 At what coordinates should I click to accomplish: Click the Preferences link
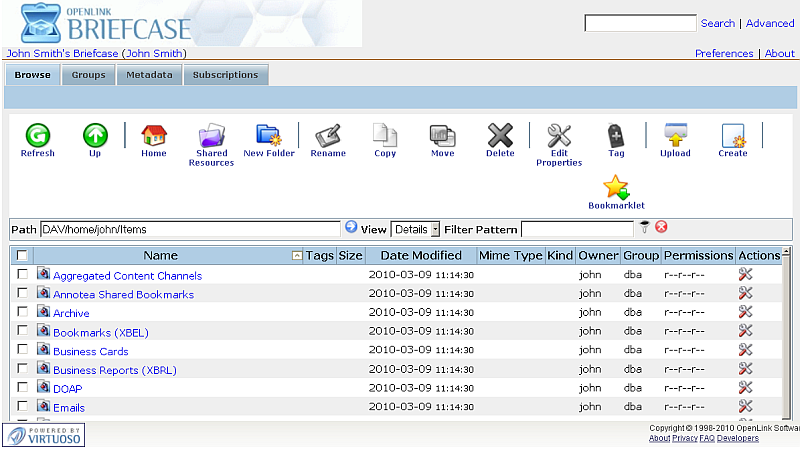click(724, 53)
